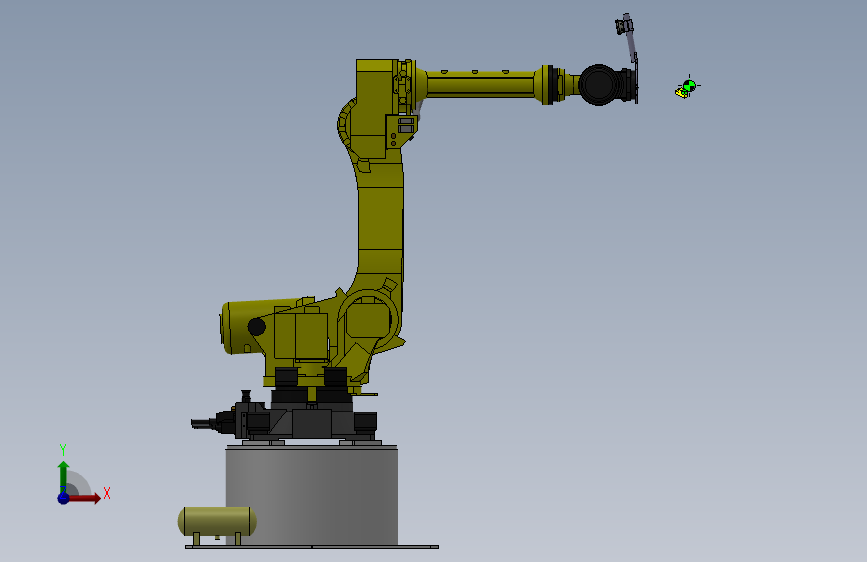The height and width of the screenshot is (562, 867).
Task: Select the robot's horizontal forearm tube
Action: click(x=480, y=85)
